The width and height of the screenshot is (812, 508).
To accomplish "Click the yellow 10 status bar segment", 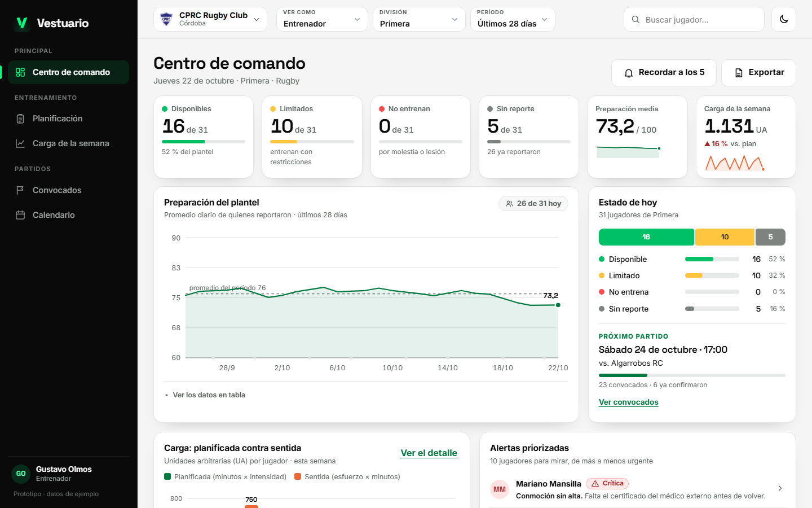I will (x=725, y=237).
